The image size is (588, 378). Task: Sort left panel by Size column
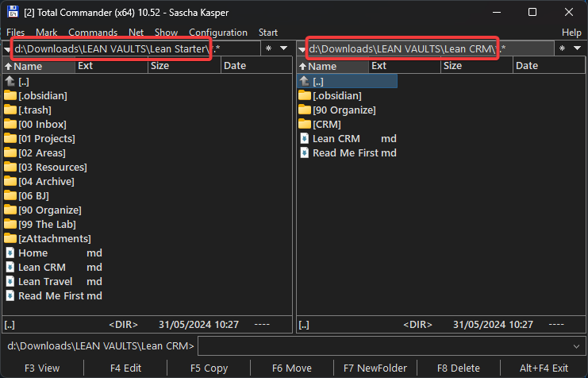point(185,66)
